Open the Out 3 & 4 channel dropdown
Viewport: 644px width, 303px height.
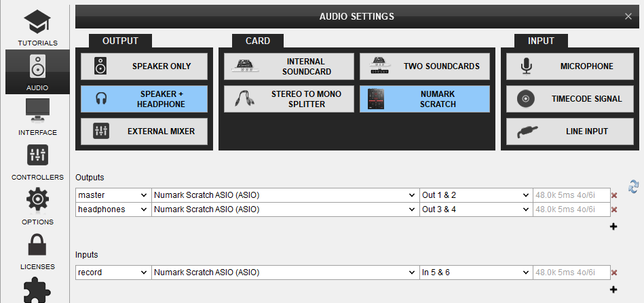[475, 209]
